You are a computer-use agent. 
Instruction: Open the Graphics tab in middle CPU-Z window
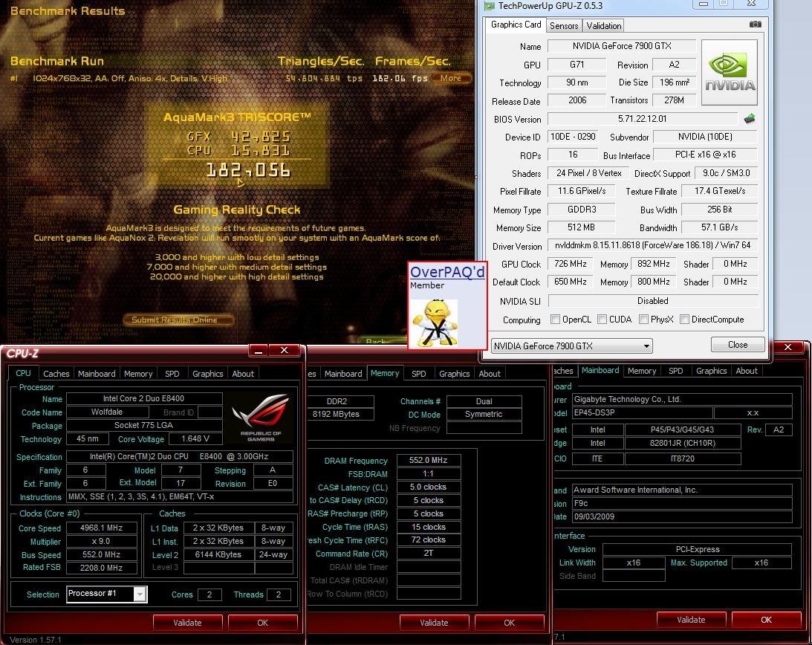tap(454, 374)
